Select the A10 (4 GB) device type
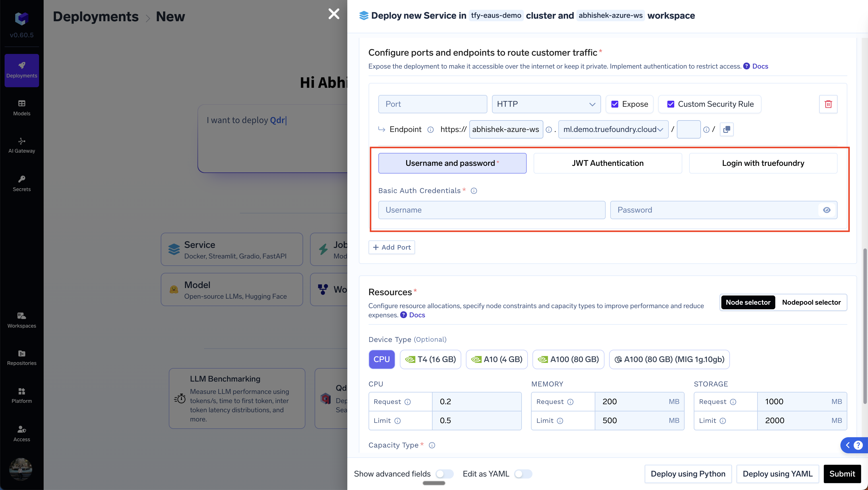 click(x=496, y=359)
